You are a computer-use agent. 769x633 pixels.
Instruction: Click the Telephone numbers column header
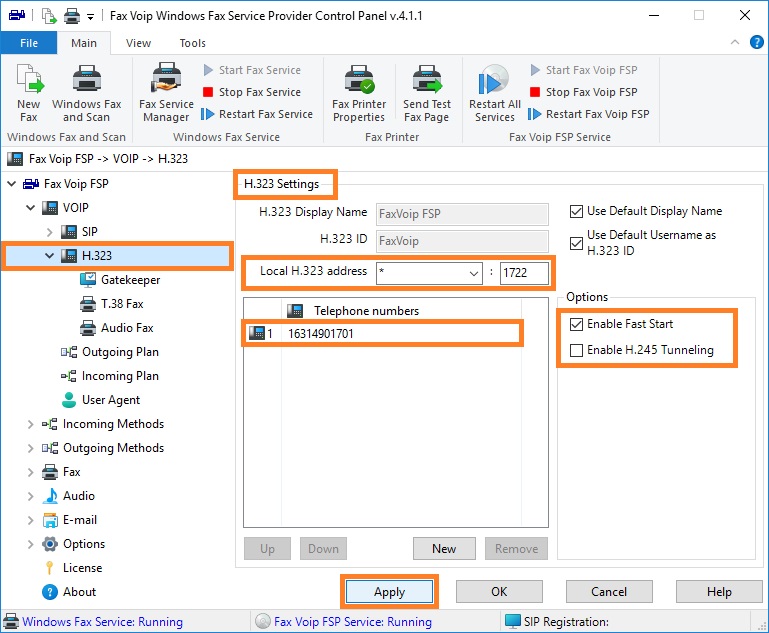[x=402, y=311]
